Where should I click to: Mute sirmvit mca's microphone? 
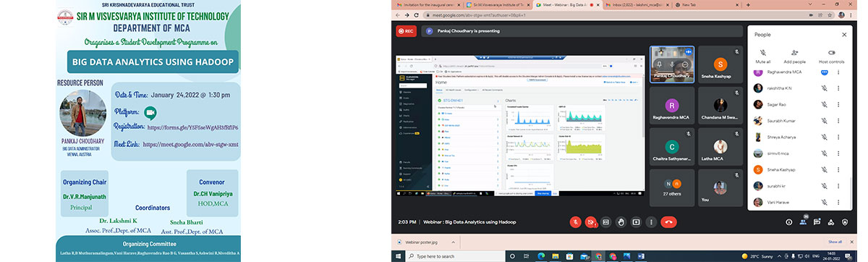[x=825, y=153]
